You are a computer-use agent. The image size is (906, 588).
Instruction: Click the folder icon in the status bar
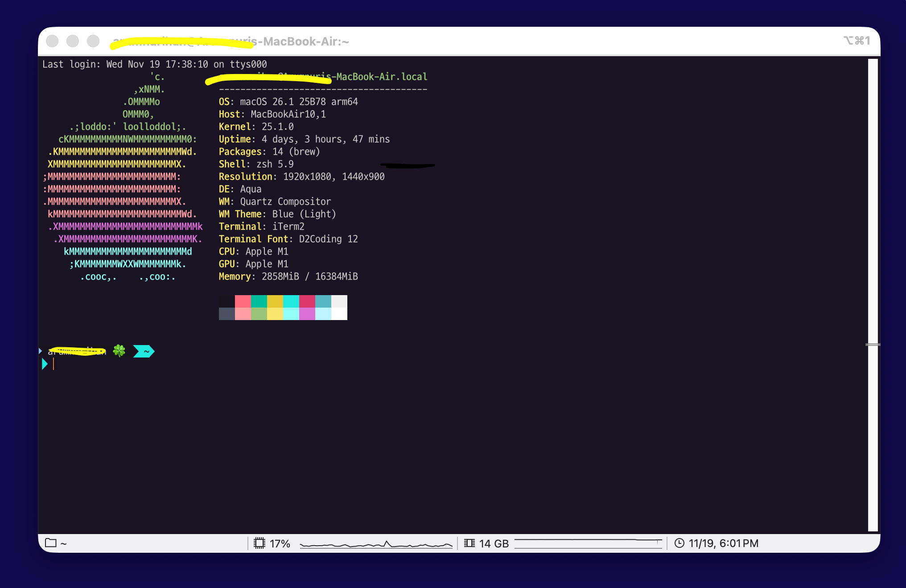pyautogui.click(x=51, y=543)
